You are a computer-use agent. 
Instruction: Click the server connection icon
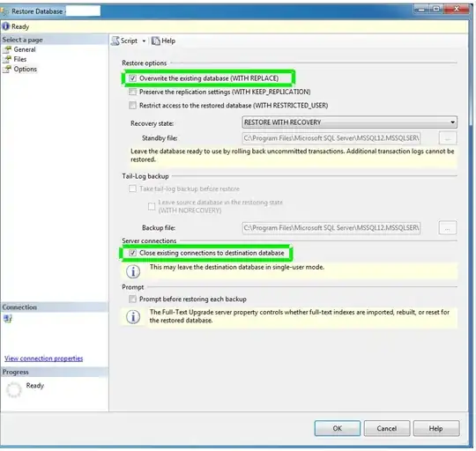coord(8,319)
